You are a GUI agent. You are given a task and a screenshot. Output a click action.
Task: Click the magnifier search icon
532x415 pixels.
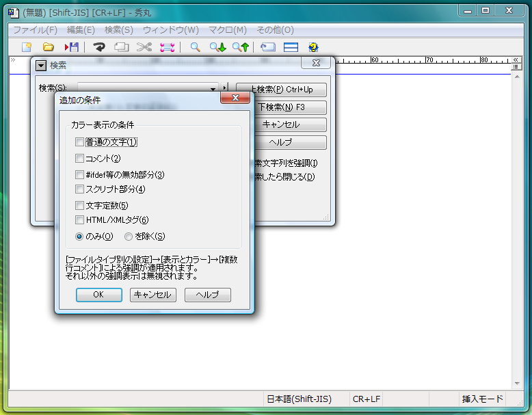click(195, 46)
